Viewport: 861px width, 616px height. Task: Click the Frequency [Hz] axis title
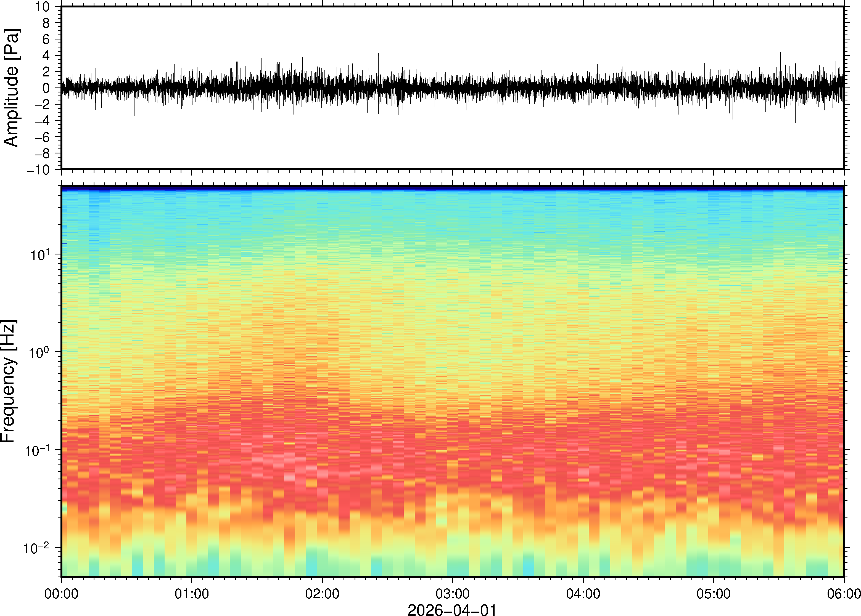8,381
